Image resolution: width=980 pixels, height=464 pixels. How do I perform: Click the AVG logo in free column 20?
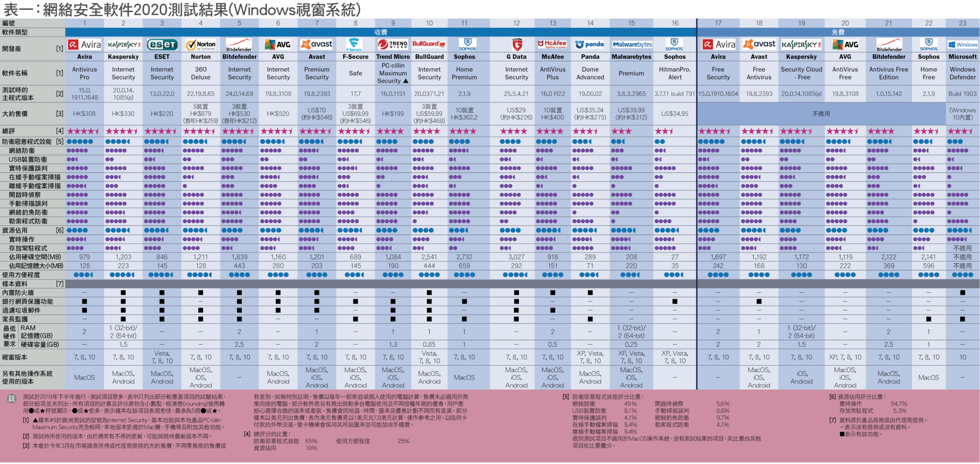(846, 45)
